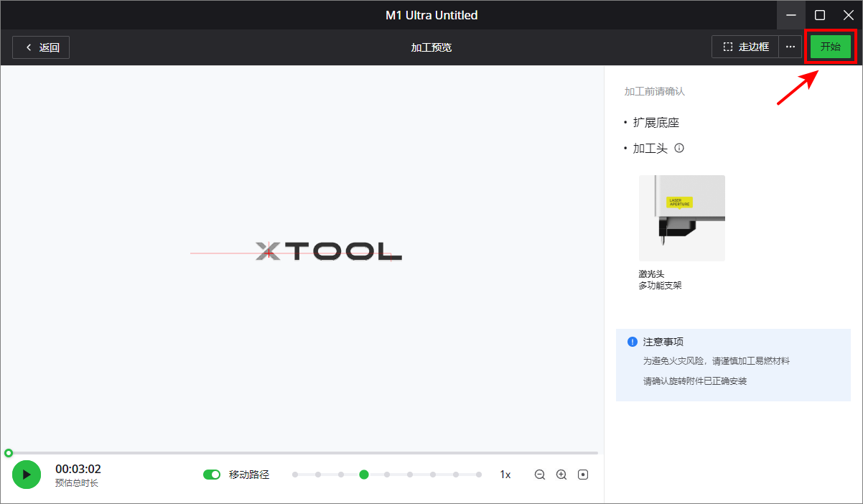863x504 pixels.
Task: Open the info tooltip beside 加工头
Action: (679, 149)
